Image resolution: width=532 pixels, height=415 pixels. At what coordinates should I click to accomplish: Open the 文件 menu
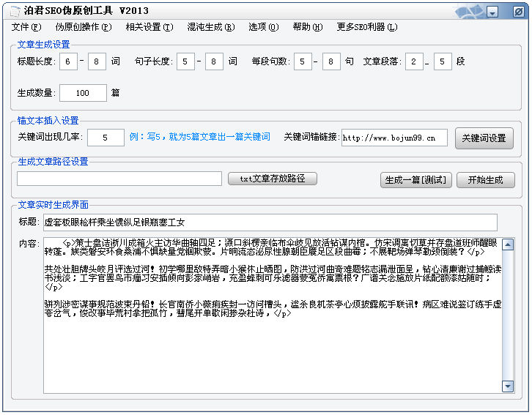26,27
